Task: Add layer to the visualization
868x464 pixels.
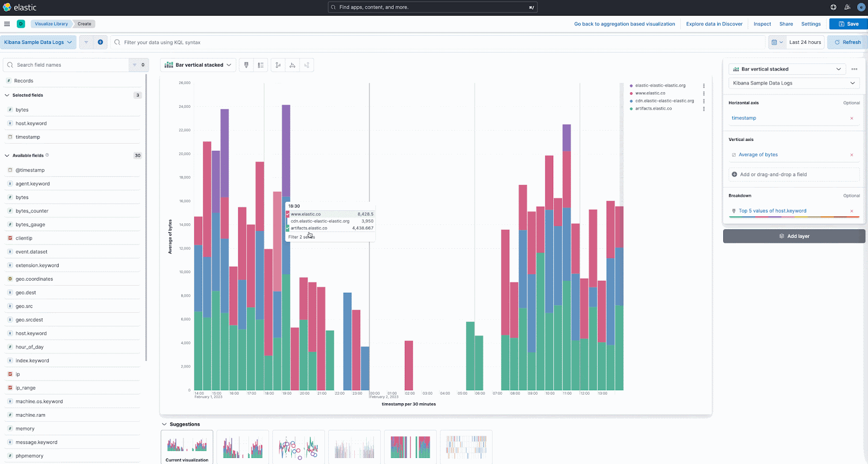Action: (x=794, y=236)
